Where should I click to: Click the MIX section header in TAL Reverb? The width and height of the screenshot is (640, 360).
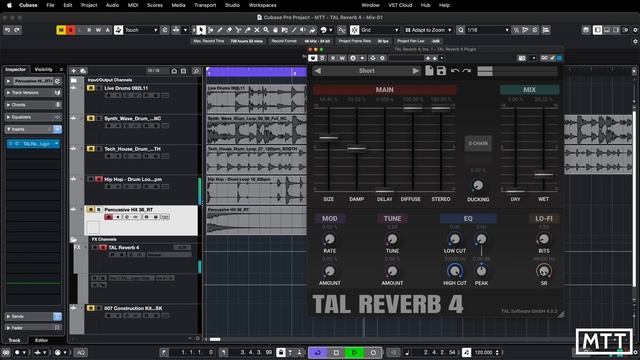pos(529,89)
